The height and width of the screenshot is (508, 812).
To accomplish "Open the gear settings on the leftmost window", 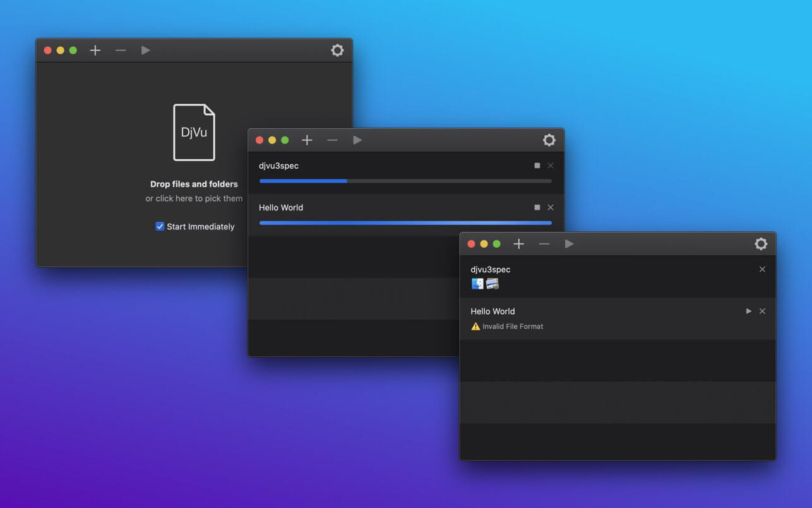I will 337,50.
